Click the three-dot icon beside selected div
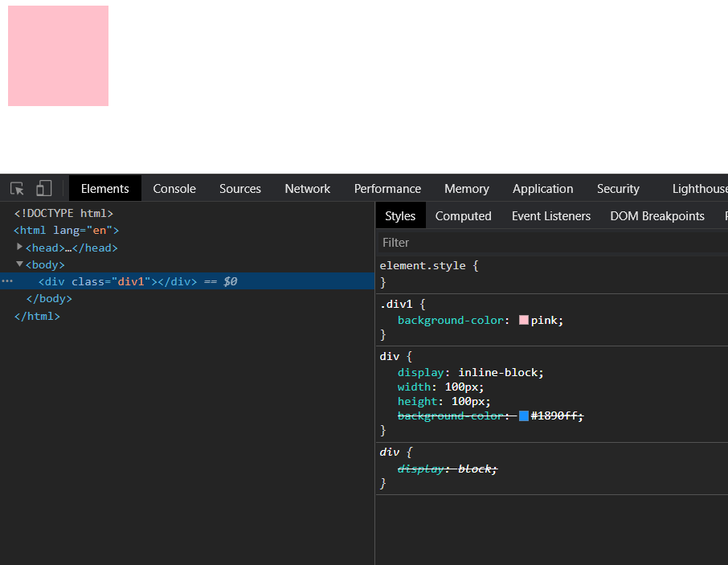The image size is (728, 565). click(7, 281)
